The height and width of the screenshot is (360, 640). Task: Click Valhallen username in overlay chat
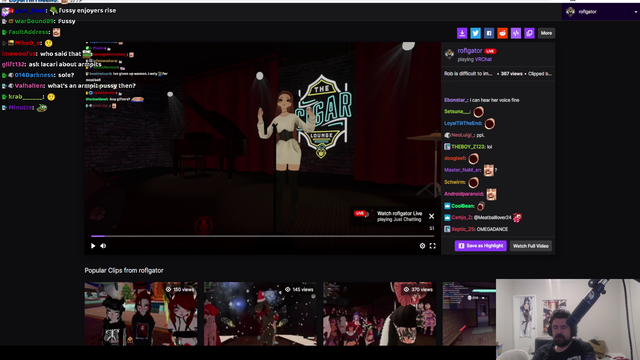(x=29, y=86)
